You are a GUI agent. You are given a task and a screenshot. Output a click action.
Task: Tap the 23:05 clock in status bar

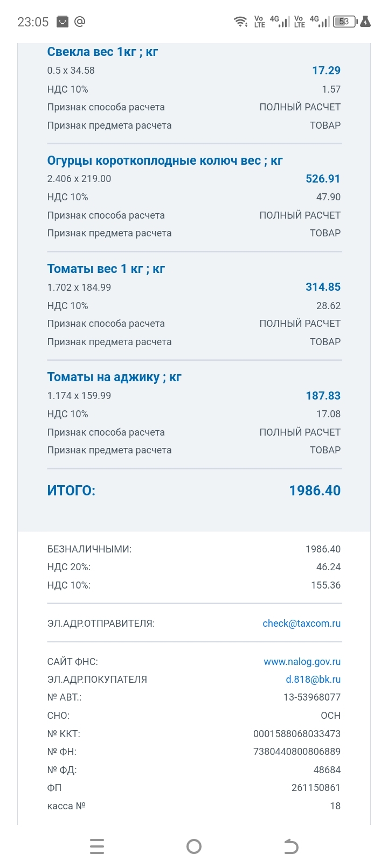33,22
